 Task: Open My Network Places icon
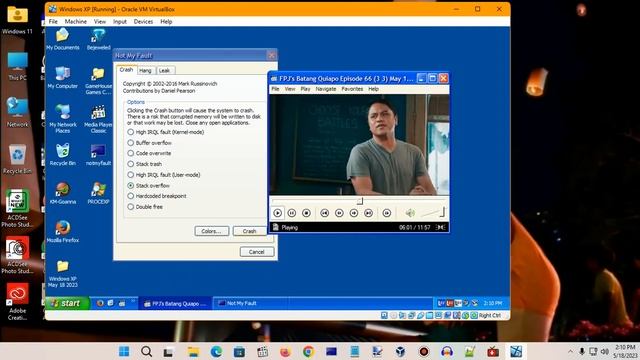pos(62,119)
